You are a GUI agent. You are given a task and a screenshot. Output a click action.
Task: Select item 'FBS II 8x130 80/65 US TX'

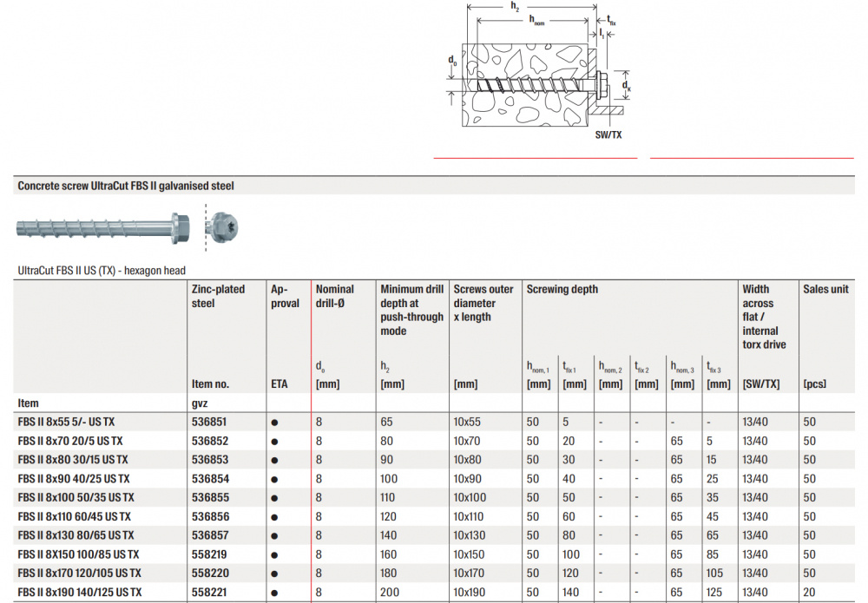[x=76, y=535]
